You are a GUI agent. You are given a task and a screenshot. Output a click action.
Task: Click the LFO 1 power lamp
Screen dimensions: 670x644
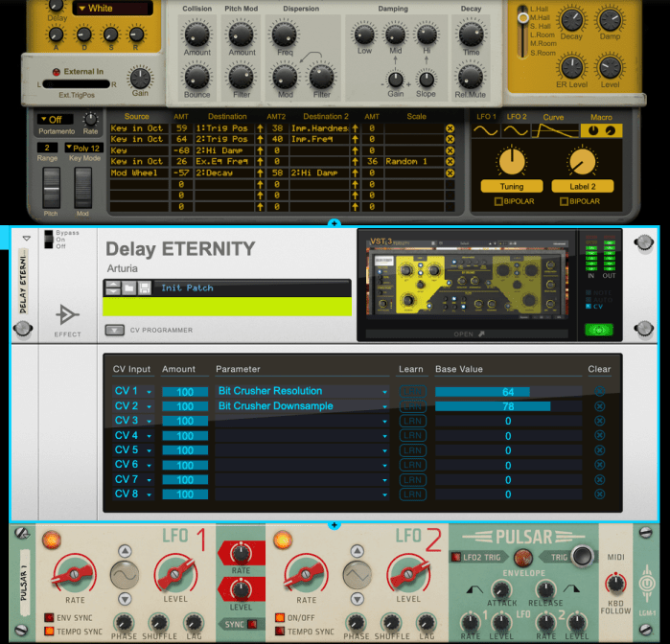(x=53, y=540)
